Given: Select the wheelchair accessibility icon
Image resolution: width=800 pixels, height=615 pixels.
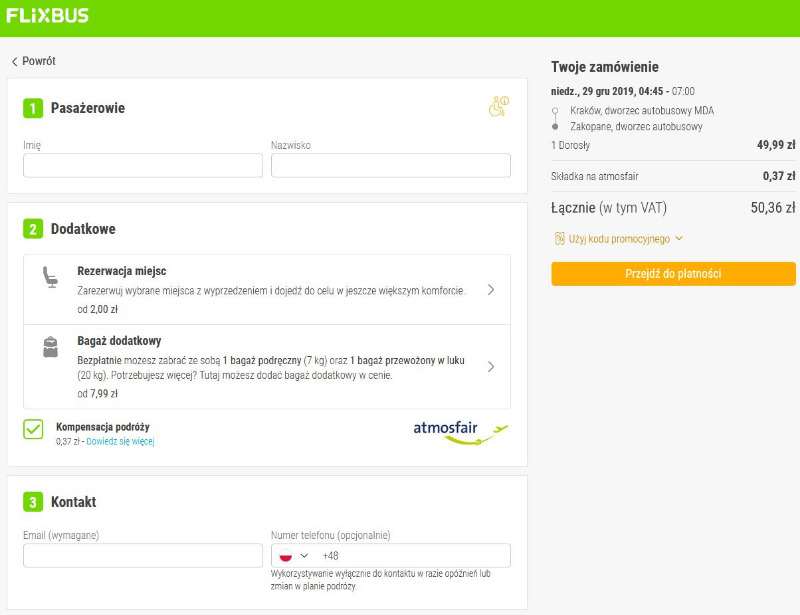Looking at the screenshot, I should [497, 108].
